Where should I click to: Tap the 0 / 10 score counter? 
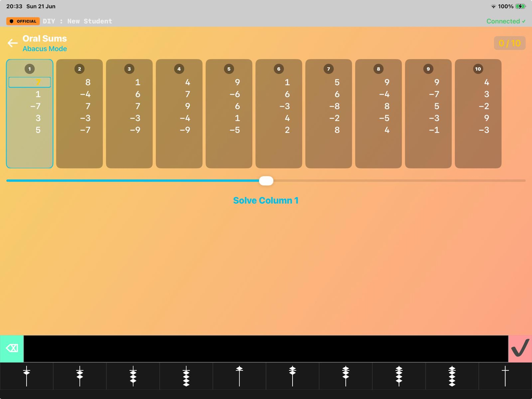tap(510, 43)
